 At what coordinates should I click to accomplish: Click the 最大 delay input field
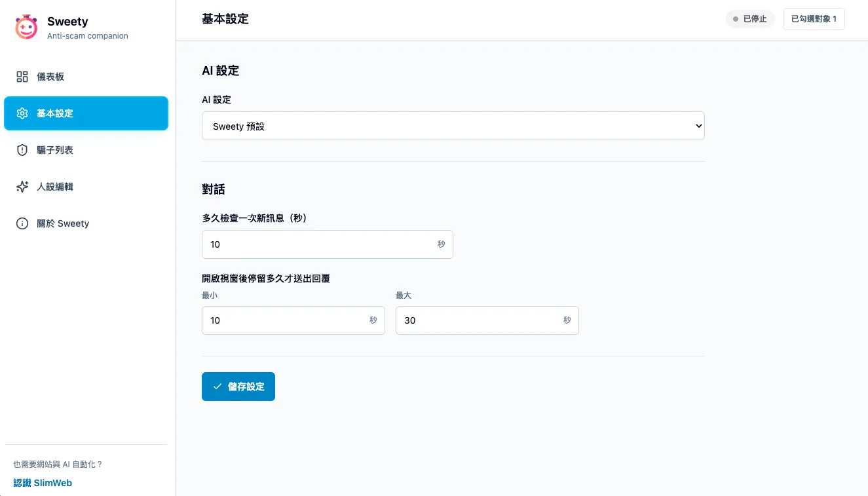click(x=487, y=320)
